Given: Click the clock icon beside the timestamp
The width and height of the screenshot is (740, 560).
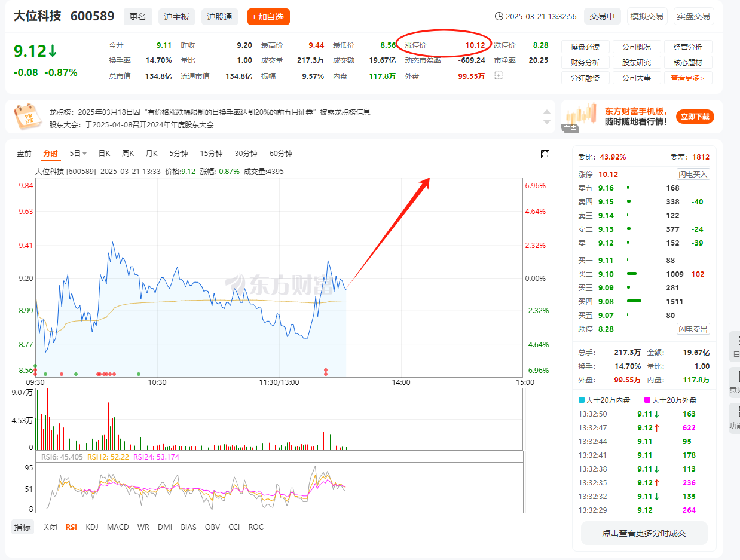Looking at the screenshot, I should point(500,17).
